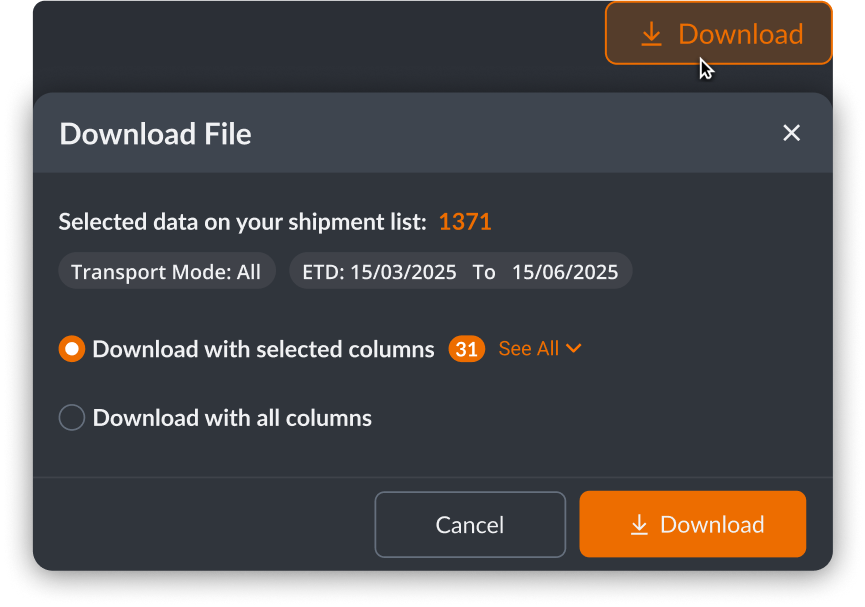This screenshot has width=865, height=607.
Task: Click the download arrow icon in the top button
Action: [651, 34]
